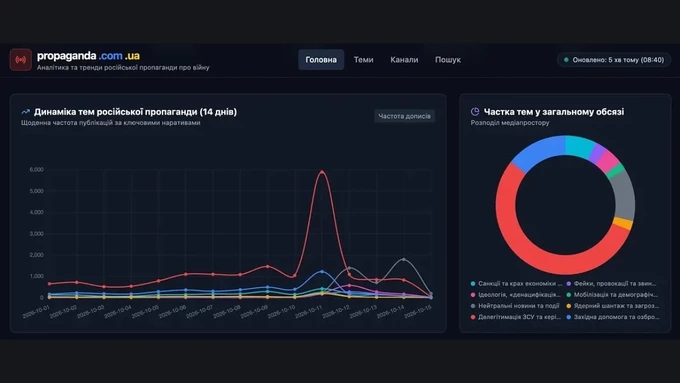Open the Теми tab
The height and width of the screenshot is (383, 680).
tap(363, 60)
